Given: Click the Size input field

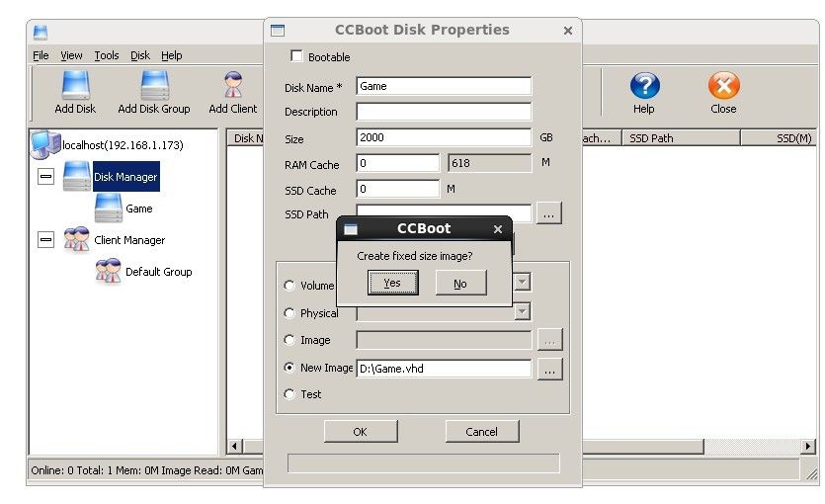Looking at the screenshot, I should (444, 137).
